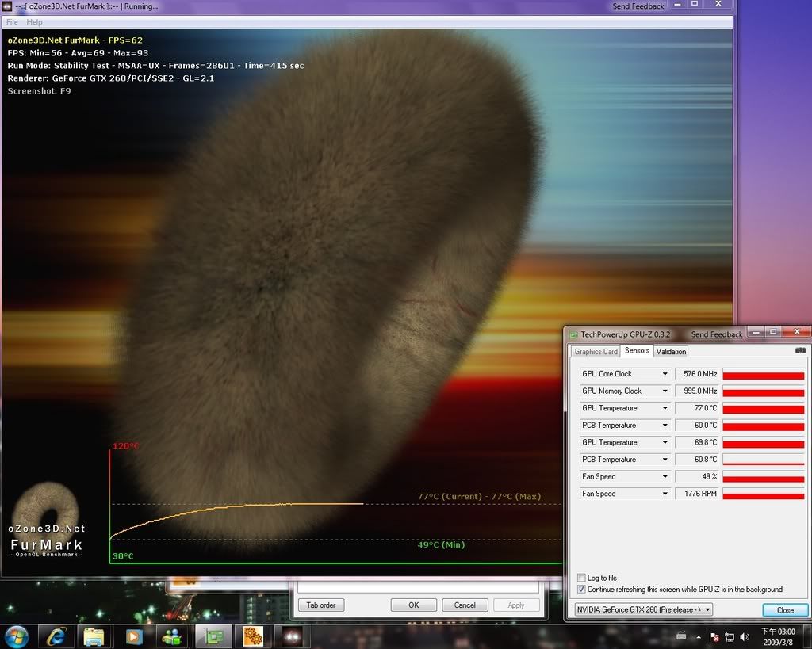Click Cancel in the background dialog
This screenshot has height=649, width=812.
(465, 605)
